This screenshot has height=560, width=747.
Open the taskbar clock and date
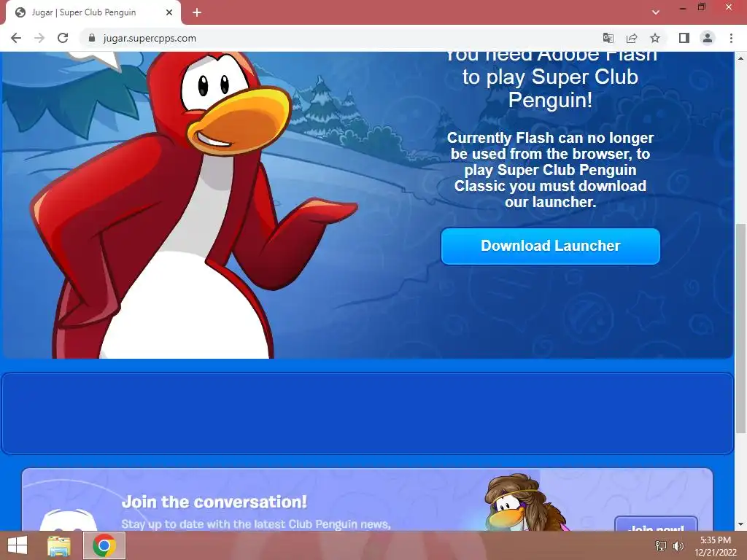pos(715,546)
